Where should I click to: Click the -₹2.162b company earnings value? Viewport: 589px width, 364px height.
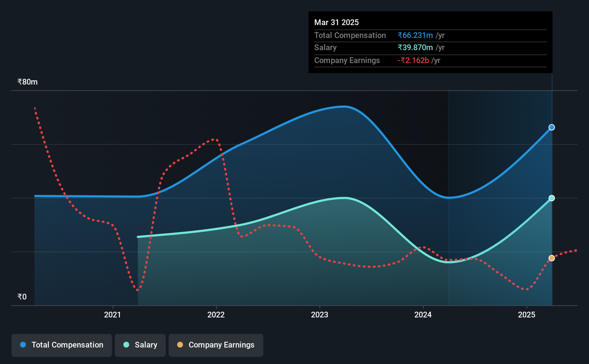coord(413,60)
